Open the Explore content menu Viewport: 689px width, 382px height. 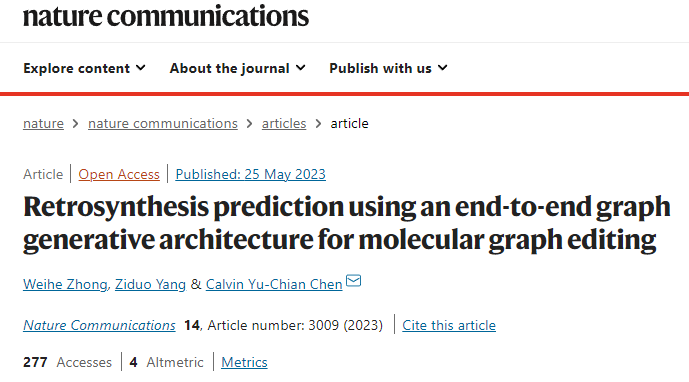84,68
